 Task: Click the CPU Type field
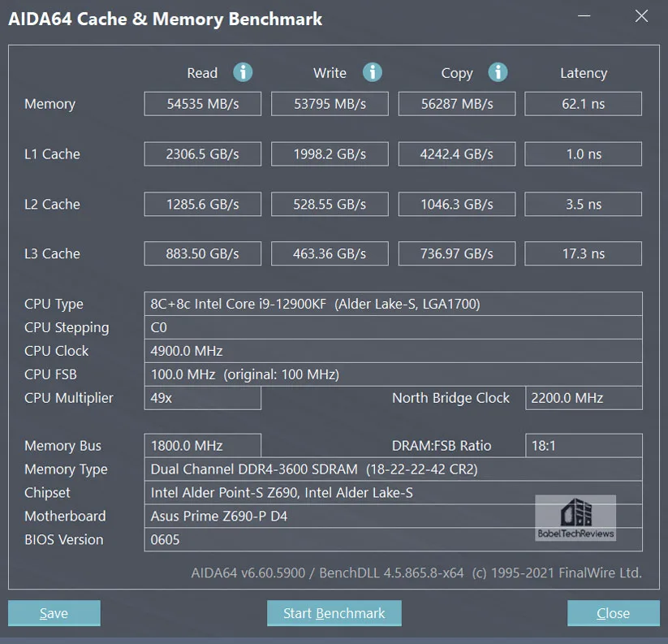pos(393,304)
